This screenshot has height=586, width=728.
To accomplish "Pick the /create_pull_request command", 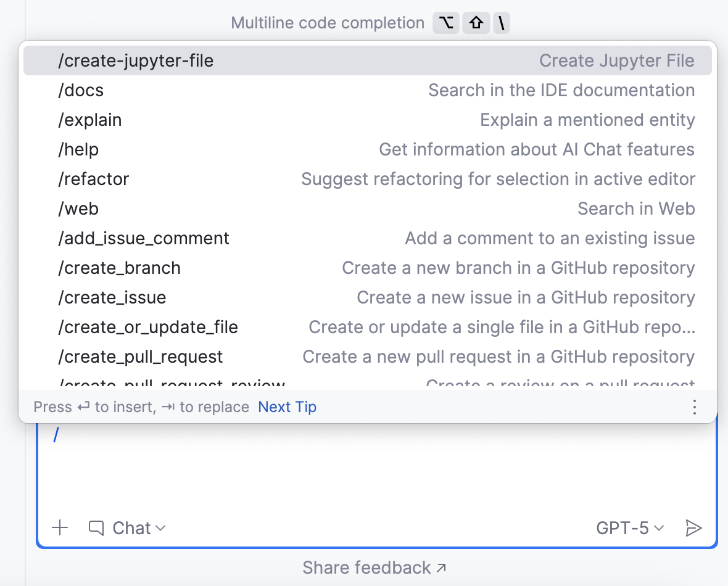I will (x=141, y=357).
